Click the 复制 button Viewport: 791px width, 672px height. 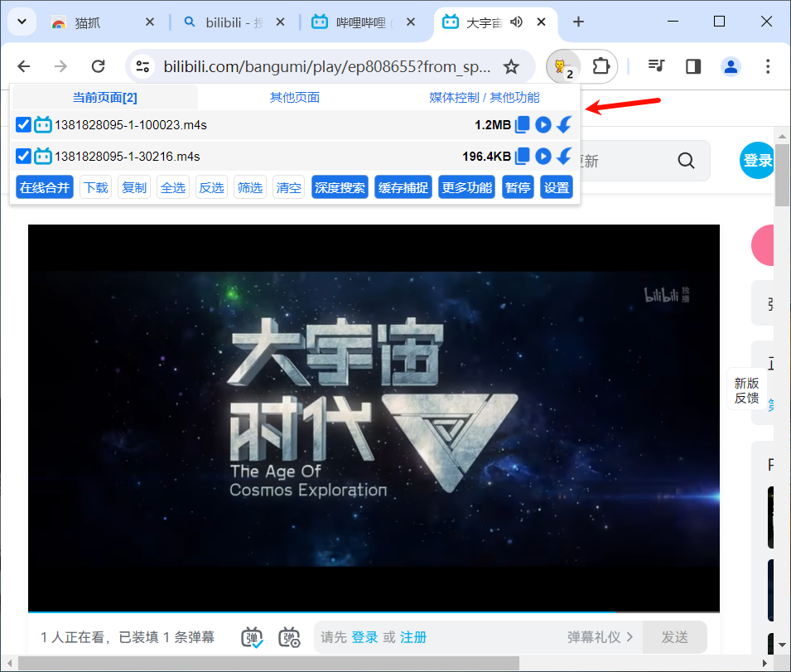tap(134, 187)
